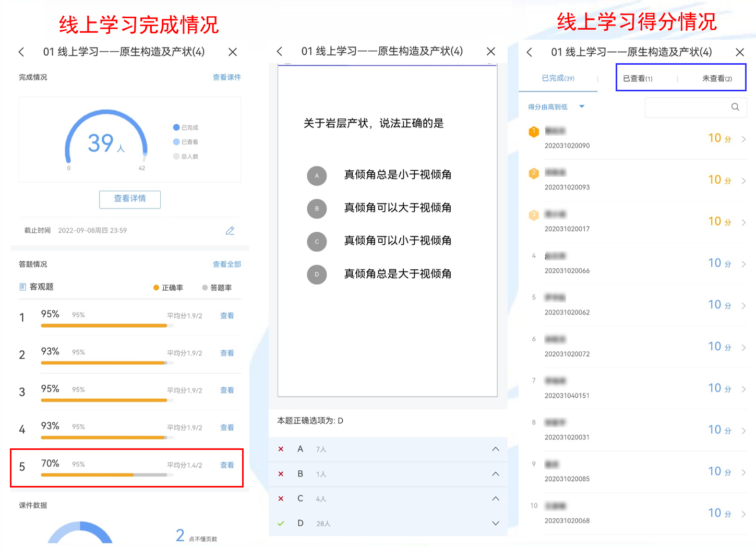Click the student search input field
This screenshot has height=547, width=756.
686,108
